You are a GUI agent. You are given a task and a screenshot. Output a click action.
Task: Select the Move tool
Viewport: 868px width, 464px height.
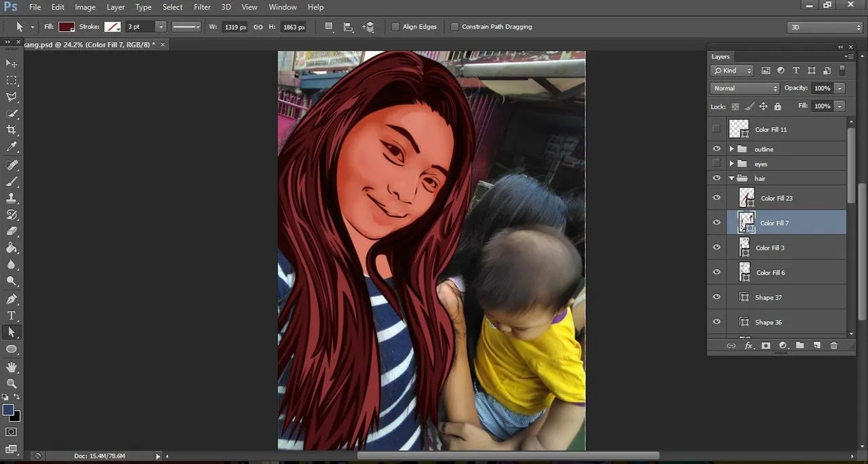tap(12, 63)
